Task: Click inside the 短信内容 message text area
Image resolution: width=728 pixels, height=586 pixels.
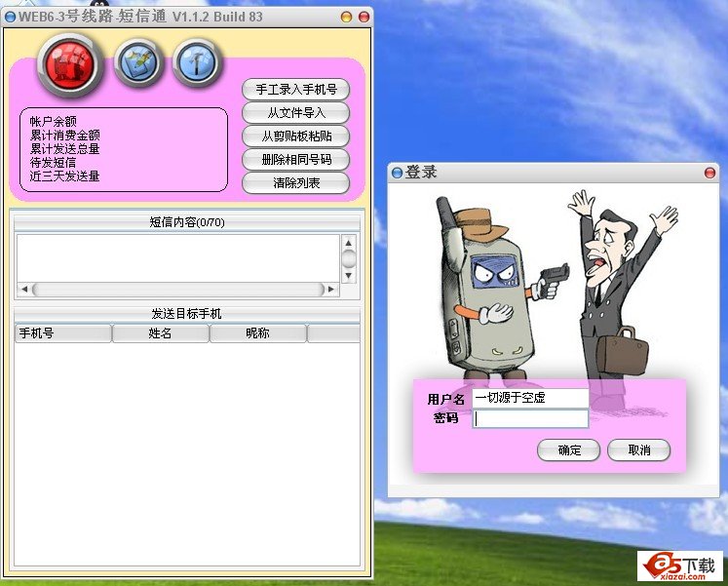Action: coord(178,258)
